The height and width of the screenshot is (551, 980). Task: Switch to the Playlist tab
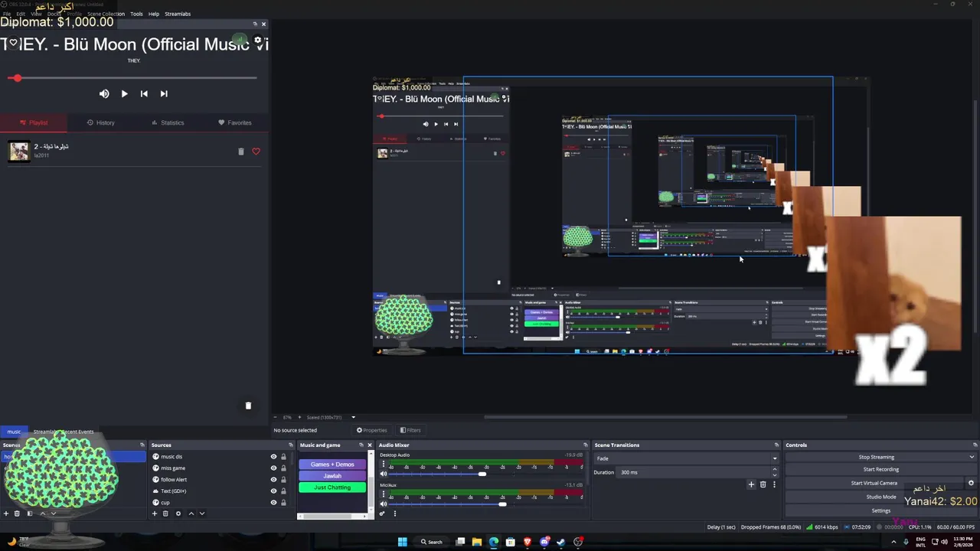tap(34, 122)
